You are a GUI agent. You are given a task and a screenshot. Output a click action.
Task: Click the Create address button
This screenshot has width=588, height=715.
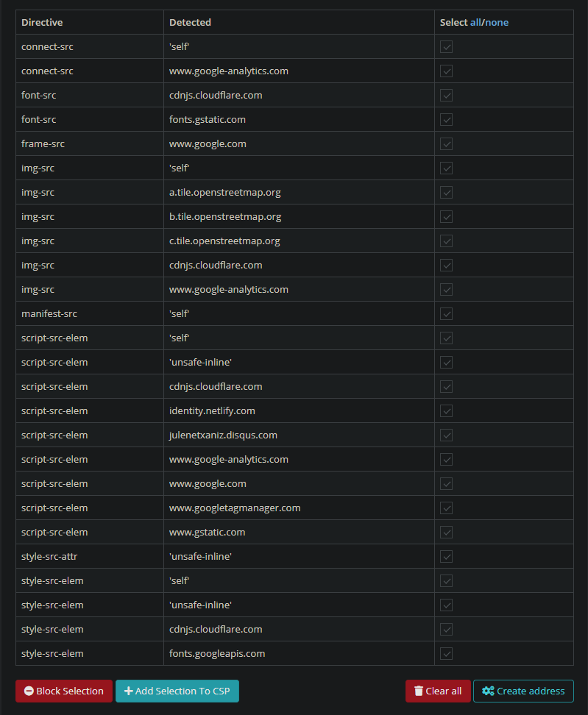(x=523, y=691)
